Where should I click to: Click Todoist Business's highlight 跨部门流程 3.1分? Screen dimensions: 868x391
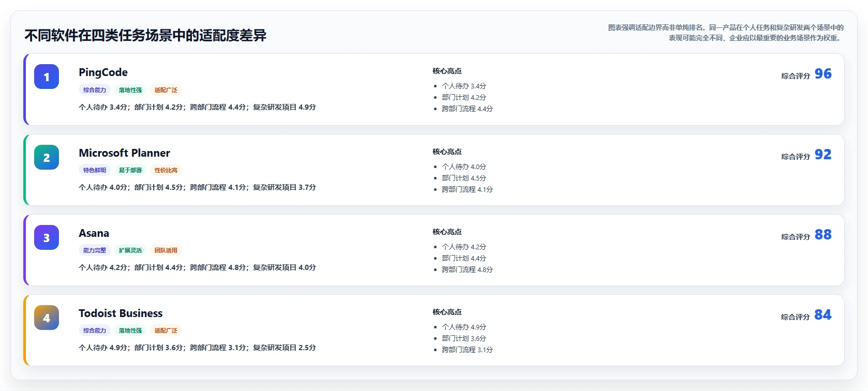pyautogui.click(x=467, y=350)
